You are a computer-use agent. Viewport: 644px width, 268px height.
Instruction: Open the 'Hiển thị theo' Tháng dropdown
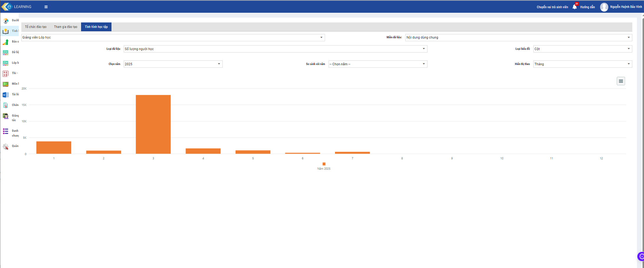[x=582, y=64]
